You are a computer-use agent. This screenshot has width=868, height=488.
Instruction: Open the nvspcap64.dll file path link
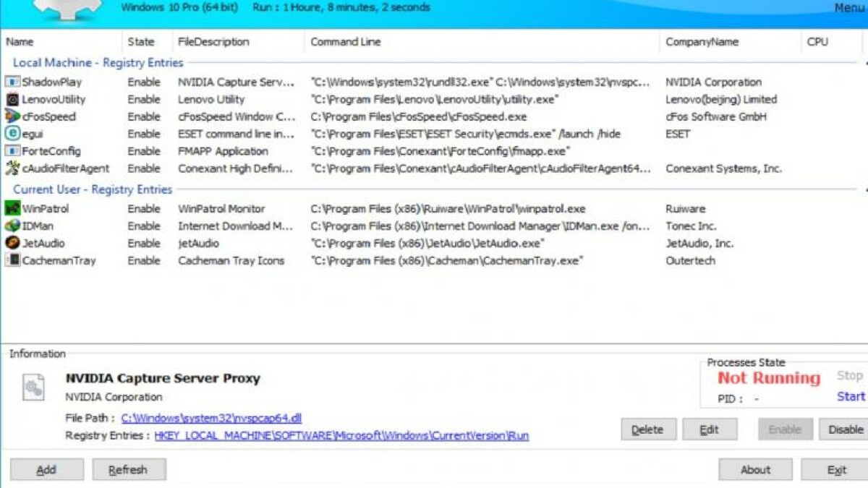click(212, 418)
